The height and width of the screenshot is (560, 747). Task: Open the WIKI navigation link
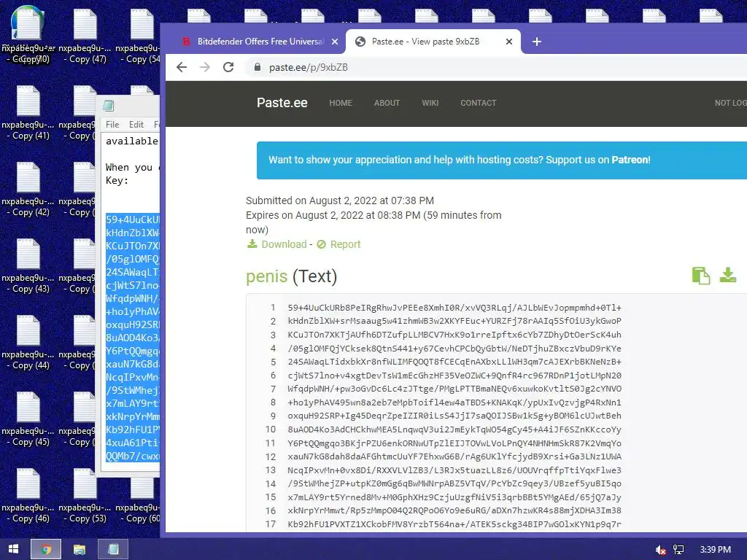(430, 103)
